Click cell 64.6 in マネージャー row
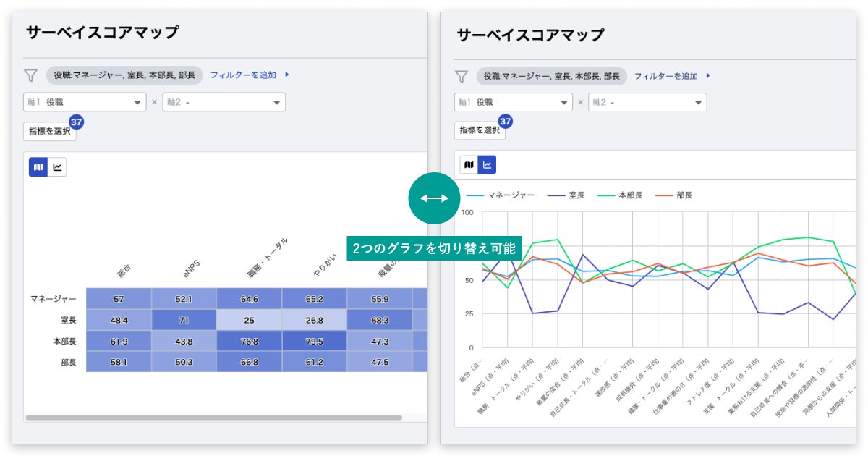This screenshot has height=456, width=868. click(x=249, y=298)
